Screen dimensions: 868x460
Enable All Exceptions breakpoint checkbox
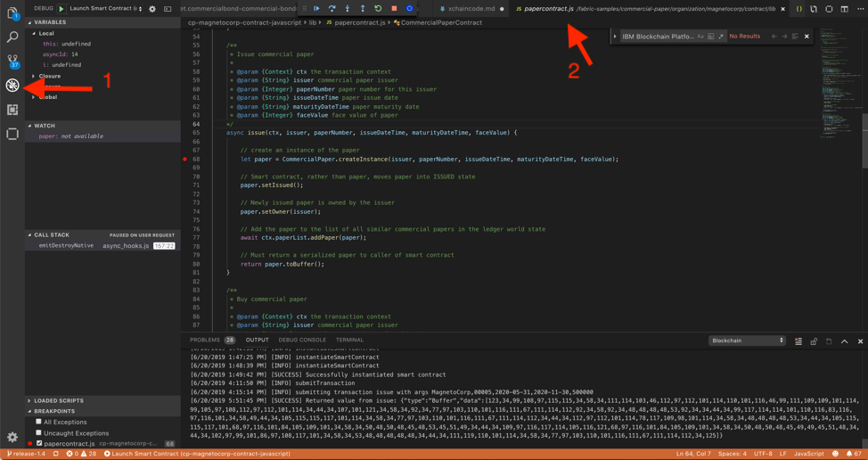click(38, 423)
